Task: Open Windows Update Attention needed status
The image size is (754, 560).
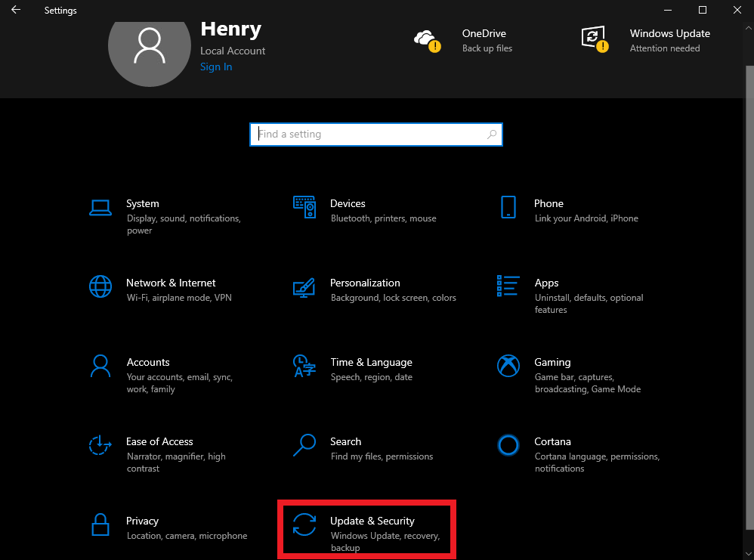Action: [x=645, y=40]
